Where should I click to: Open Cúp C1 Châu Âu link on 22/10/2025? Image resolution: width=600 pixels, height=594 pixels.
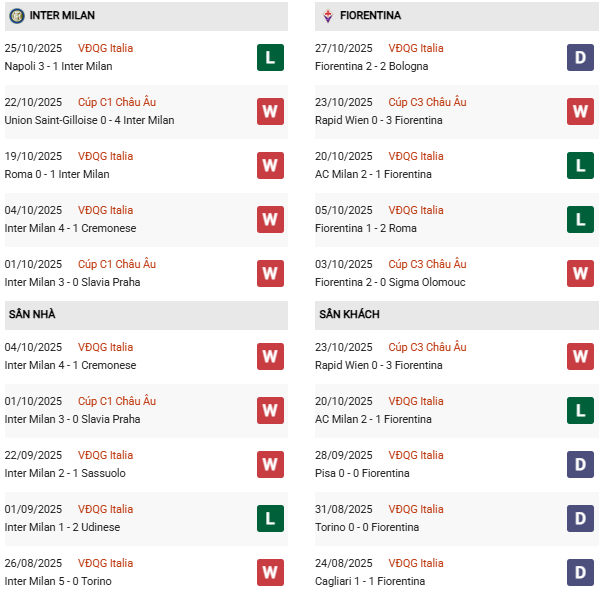click(x=116, y=102)
